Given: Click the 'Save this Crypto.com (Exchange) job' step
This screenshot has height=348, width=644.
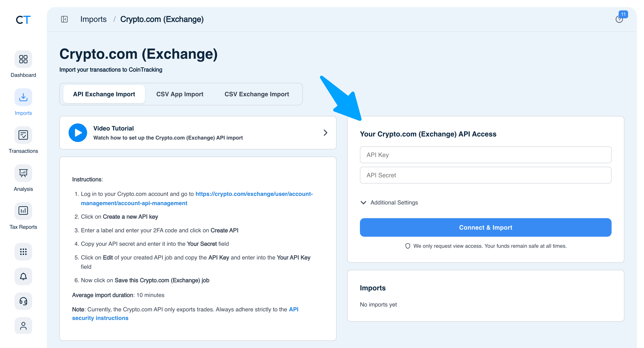Looking at the screenshot, I should tap(162, 280).
